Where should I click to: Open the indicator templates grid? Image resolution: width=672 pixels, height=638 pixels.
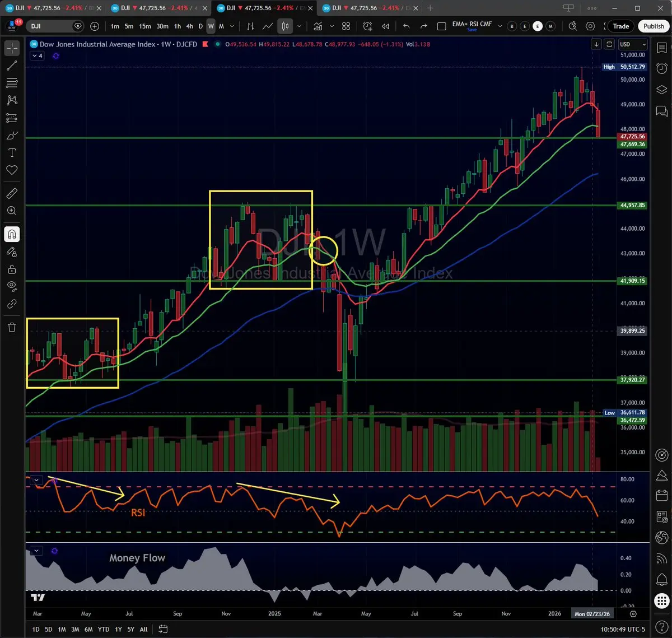click(346, 26)
